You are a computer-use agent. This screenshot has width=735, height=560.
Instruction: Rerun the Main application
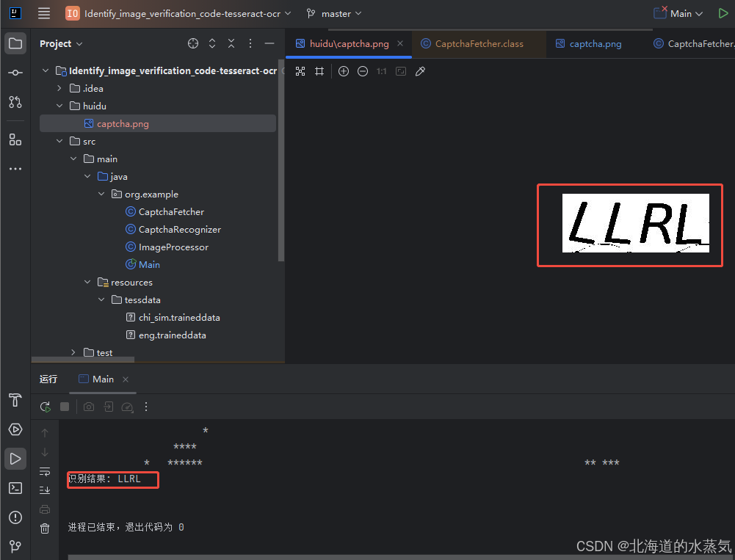tap(45, 406)
